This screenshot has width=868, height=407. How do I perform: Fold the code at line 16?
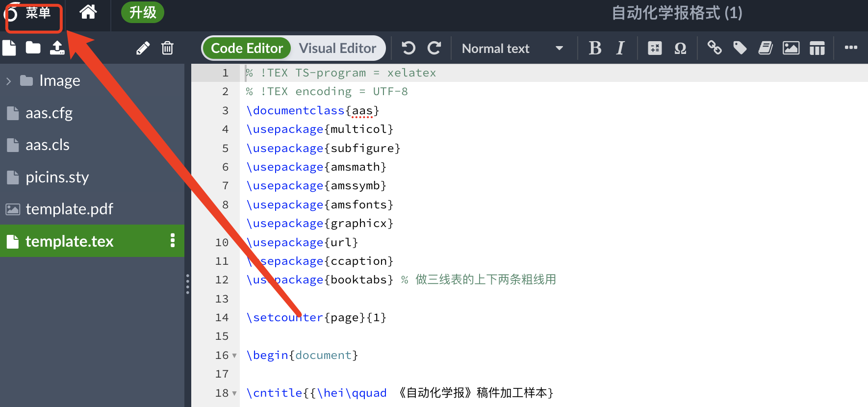[234, 356]
